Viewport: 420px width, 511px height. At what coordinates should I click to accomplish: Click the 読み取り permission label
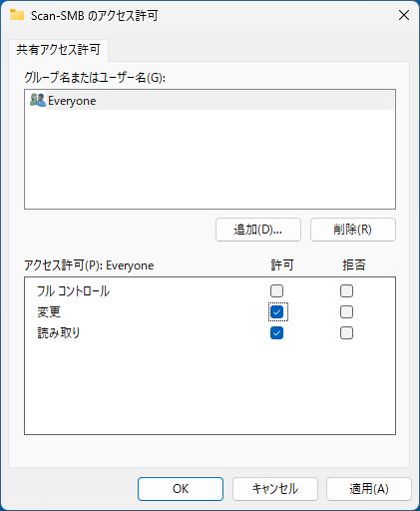[59, 333]
